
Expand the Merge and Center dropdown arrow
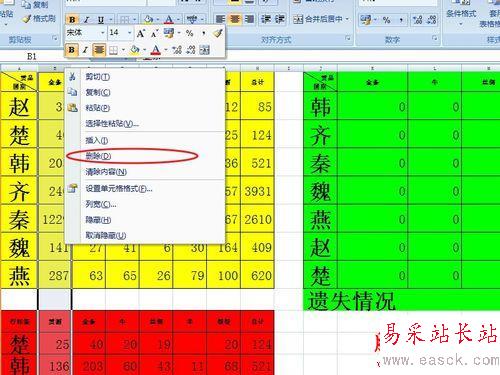tap(347, 19)
